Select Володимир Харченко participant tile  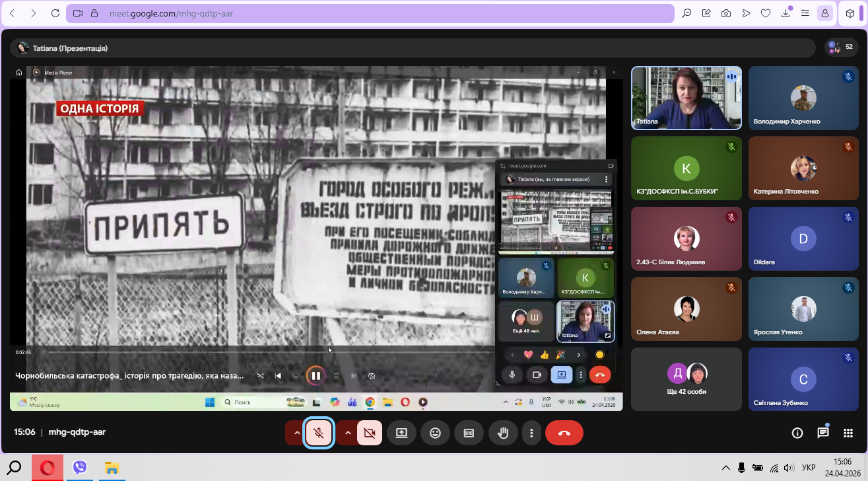coord(803,98)
